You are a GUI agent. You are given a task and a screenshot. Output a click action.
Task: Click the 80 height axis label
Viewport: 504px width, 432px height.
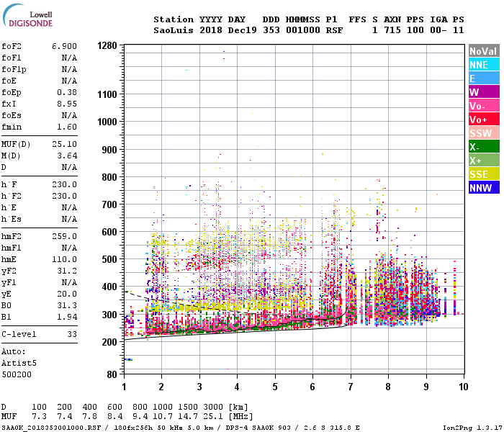click(112, 374)
